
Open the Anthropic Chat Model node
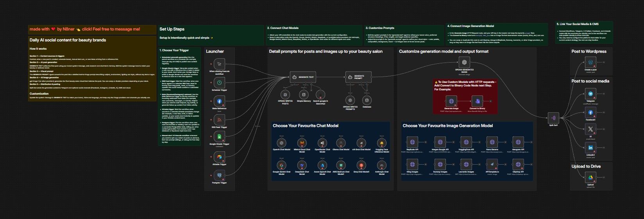coord(382,165)
